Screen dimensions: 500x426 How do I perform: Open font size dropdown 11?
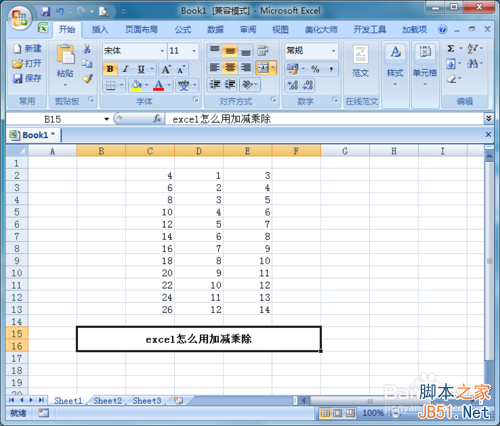coord(194,51)
